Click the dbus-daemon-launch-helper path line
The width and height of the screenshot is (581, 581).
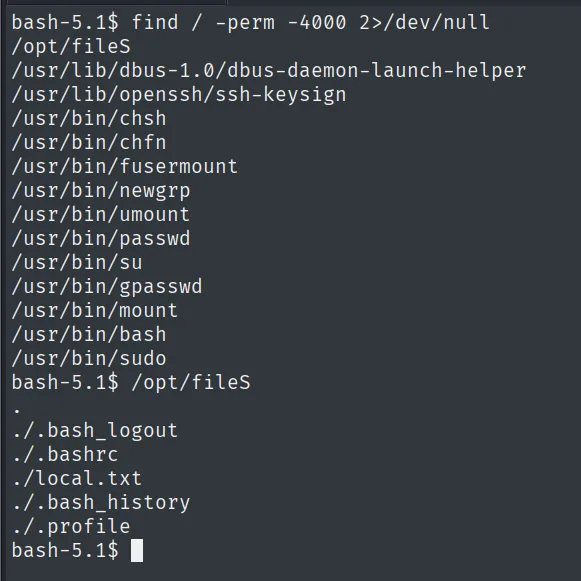click(x=269, y=71)
